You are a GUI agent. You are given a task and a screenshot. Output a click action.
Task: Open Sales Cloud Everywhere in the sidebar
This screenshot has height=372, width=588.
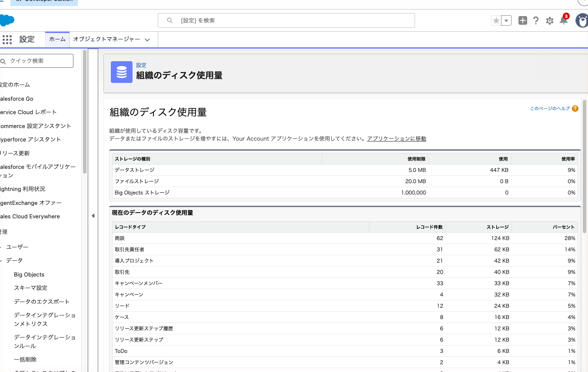click(x=30, y=217)
